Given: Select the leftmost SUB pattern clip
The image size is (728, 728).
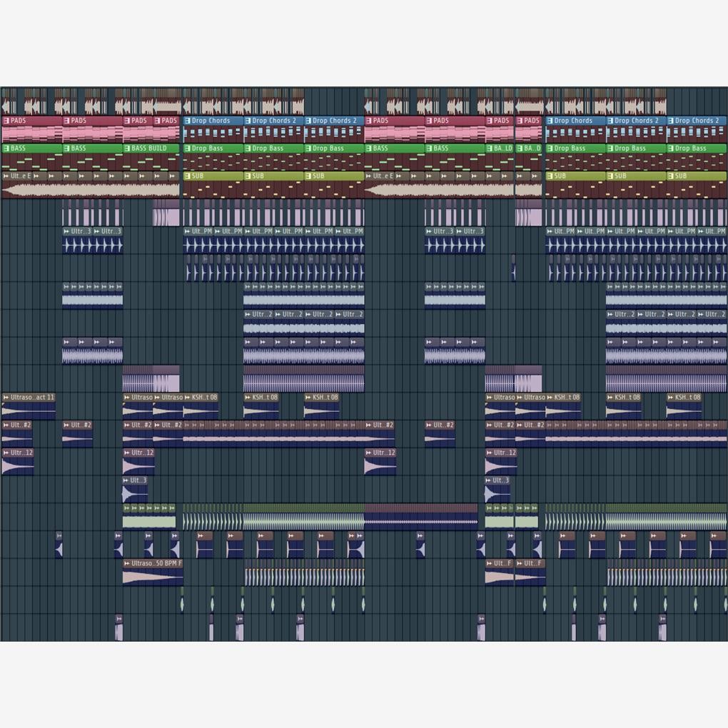Looking at the screenshot, I should [x=213, y=185].
